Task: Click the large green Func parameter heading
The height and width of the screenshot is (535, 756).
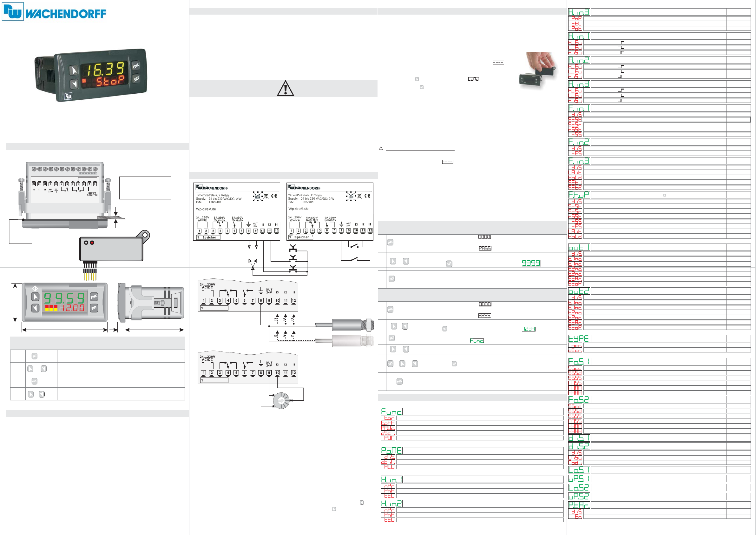Action: (x=391, y=412)
